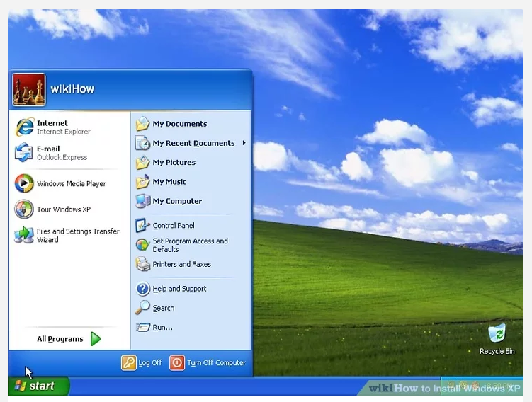
Task: Click Search in Start menu
Action: (x=163, y=308)
